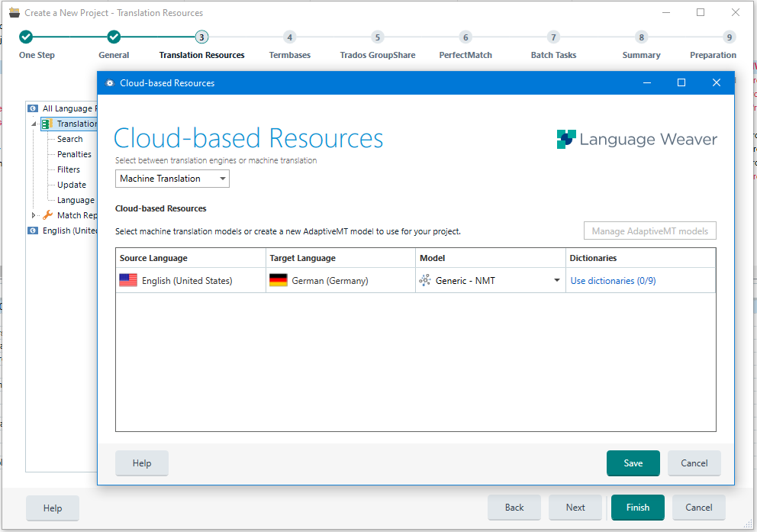
Task: Go to step 8 Summary
Action: [x=641, y=37]
